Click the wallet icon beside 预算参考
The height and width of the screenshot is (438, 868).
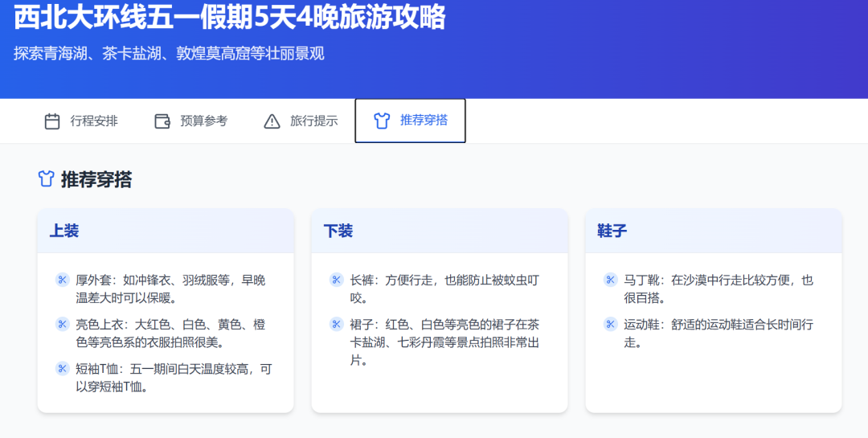tap(162, 121)
